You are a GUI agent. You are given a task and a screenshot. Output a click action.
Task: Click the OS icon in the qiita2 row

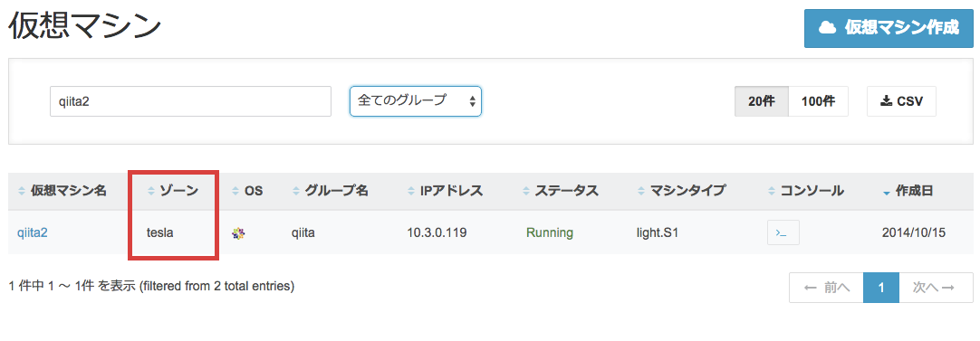(x=237, y=233)
